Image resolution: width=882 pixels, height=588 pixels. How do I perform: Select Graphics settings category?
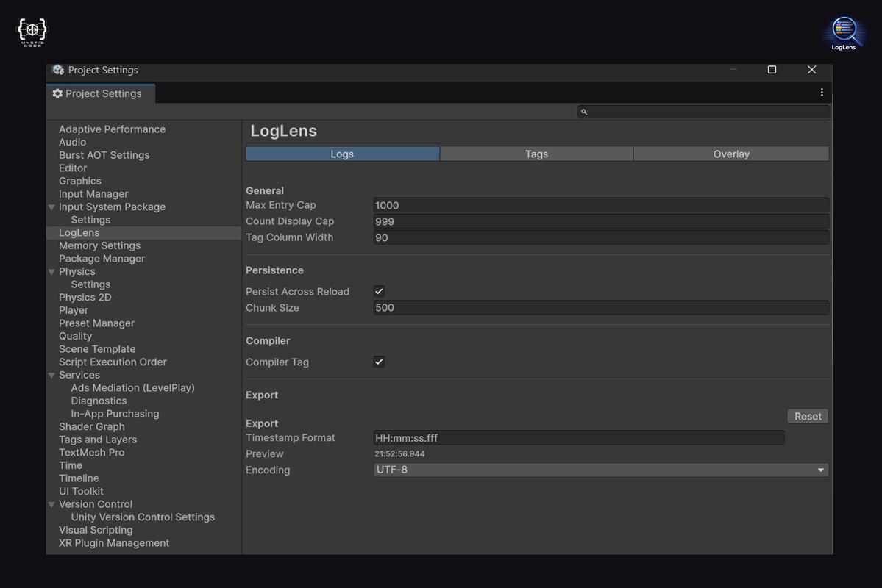pos(80,181)
